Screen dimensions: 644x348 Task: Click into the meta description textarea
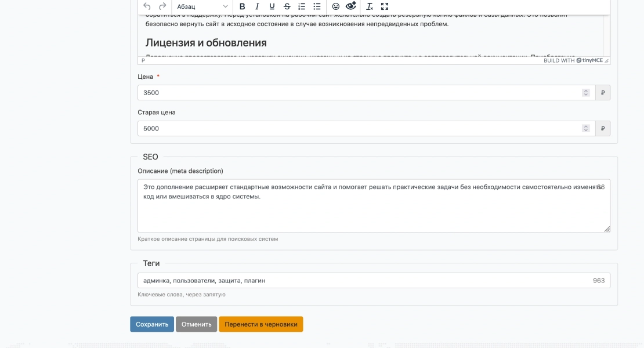click(x=374, y=205)
